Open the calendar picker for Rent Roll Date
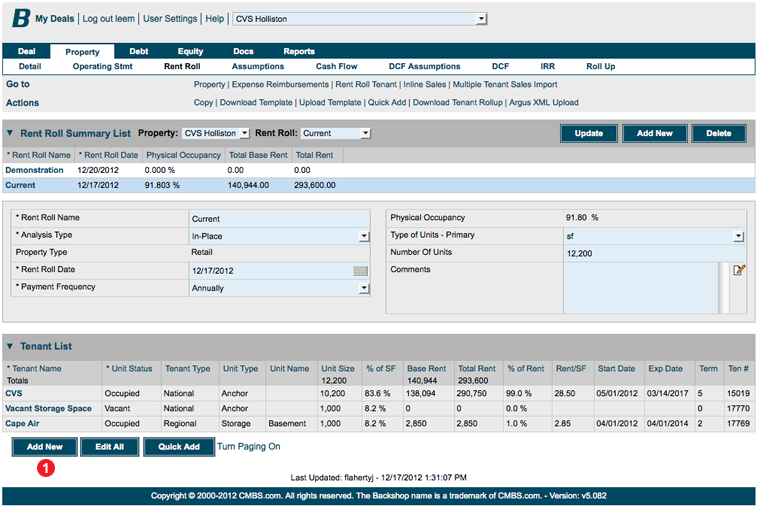The width and height of the screenshot is (757, 509). click(360, 271)
